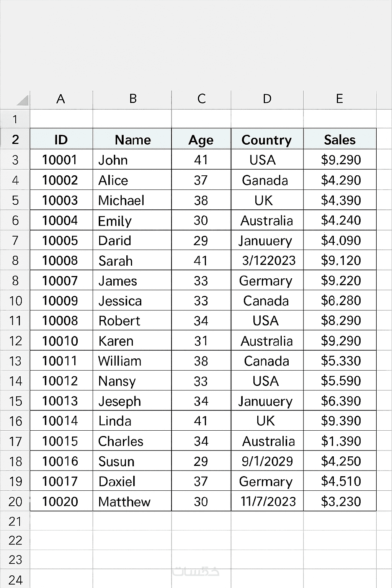Select the column B header
This screenshot has height=588, width=392.
132,99
